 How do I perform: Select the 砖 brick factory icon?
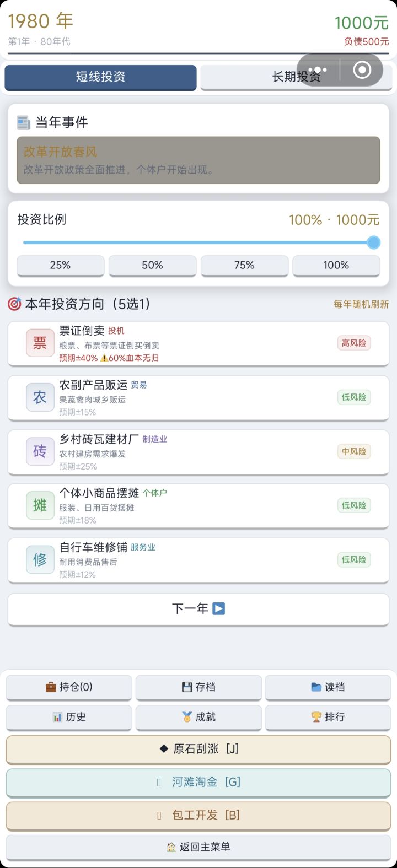pos(40,451)
